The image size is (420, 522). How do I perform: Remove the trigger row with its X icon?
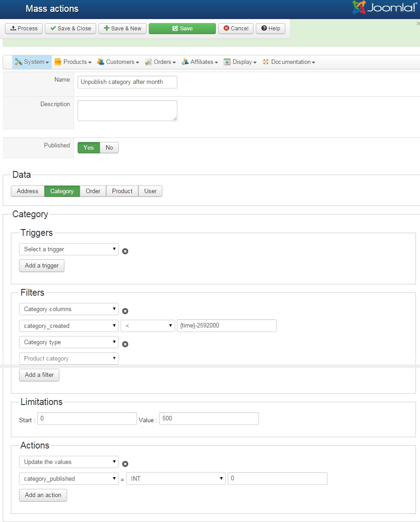pyautogui.click(x=125, y=251)
